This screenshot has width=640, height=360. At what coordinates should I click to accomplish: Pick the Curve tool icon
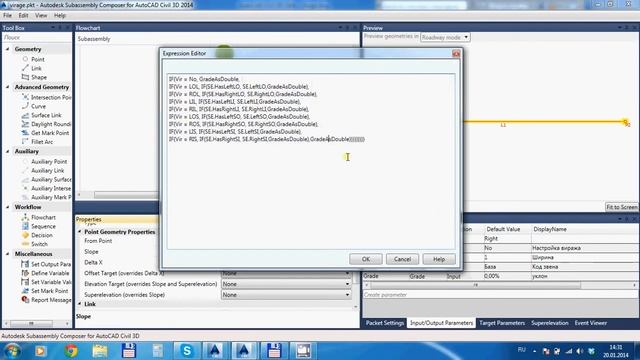[x=25, y=106]
